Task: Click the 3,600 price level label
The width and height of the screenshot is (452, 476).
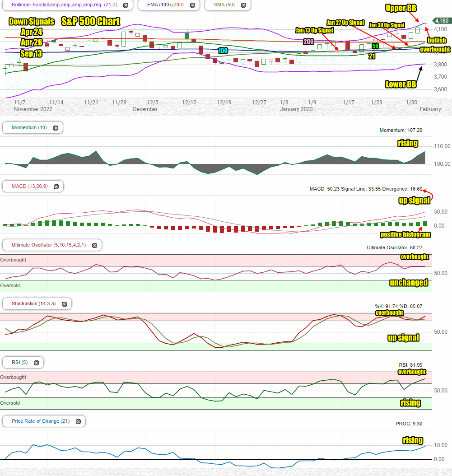Action: point(440,89)
